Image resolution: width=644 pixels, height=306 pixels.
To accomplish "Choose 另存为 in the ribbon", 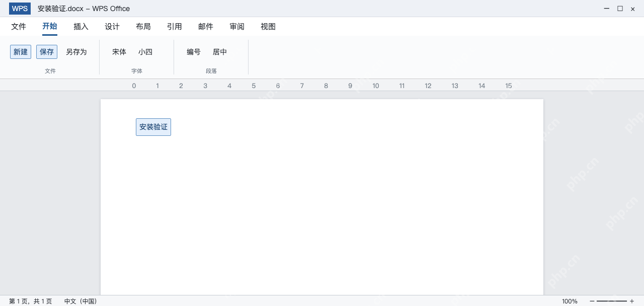I will pyautogui.click(x=76, y=52).
